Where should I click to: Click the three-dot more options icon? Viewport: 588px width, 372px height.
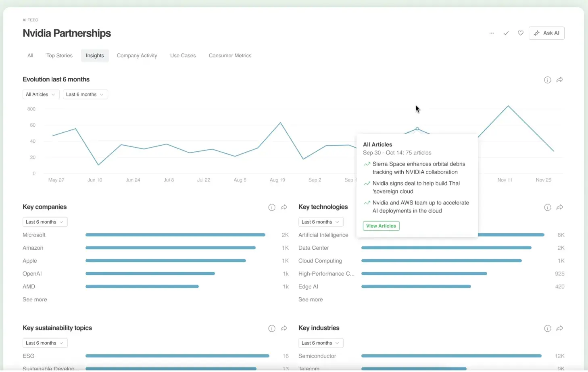coord(491,33)
